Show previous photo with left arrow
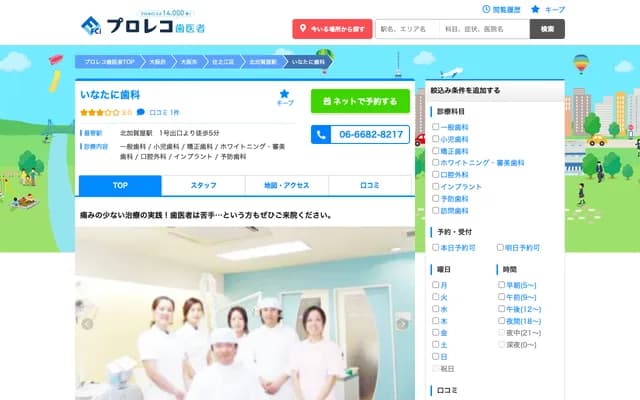This screenshot has height=400, width=640. (87, 324)
